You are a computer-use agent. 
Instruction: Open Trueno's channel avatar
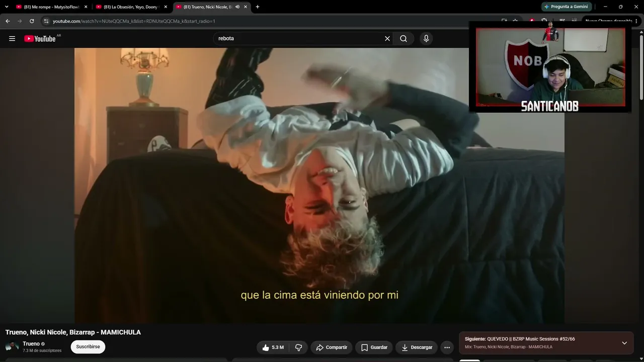pos(12,347)
